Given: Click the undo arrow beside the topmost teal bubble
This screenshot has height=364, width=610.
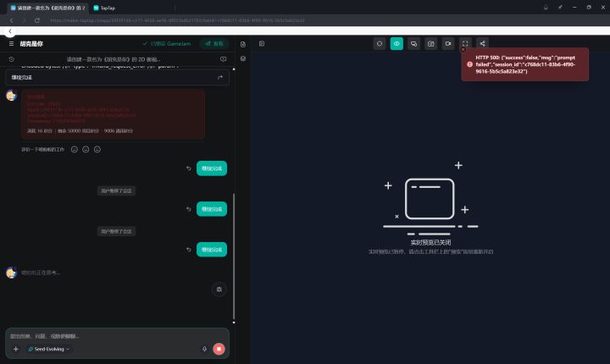Looking at the screenshot, I should pyautogui.click(x=189, y=168).
